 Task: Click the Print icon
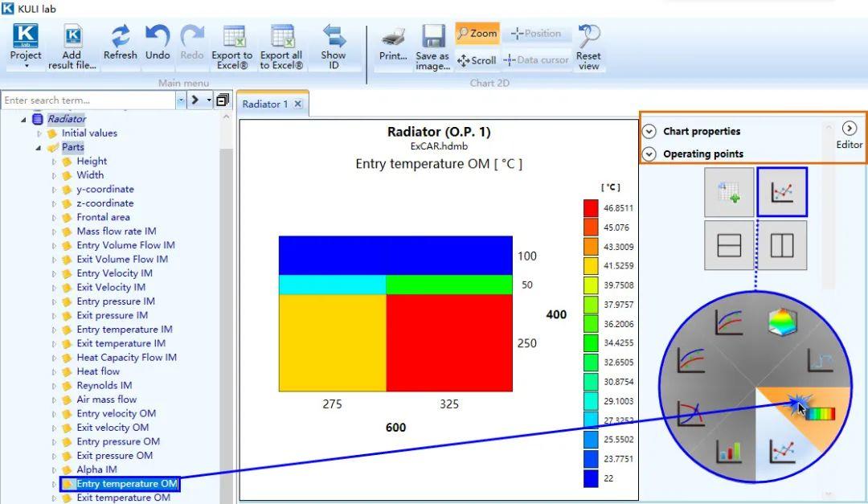(x=393, y=38)
